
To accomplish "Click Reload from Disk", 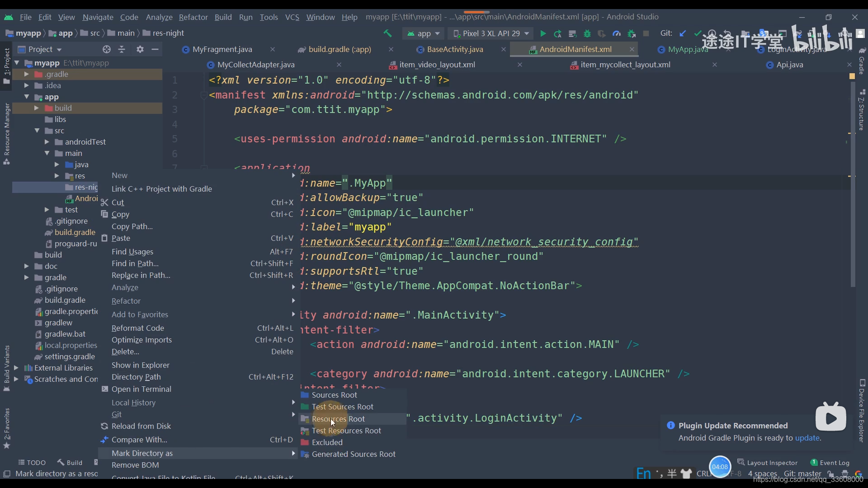I will point(198,426).
